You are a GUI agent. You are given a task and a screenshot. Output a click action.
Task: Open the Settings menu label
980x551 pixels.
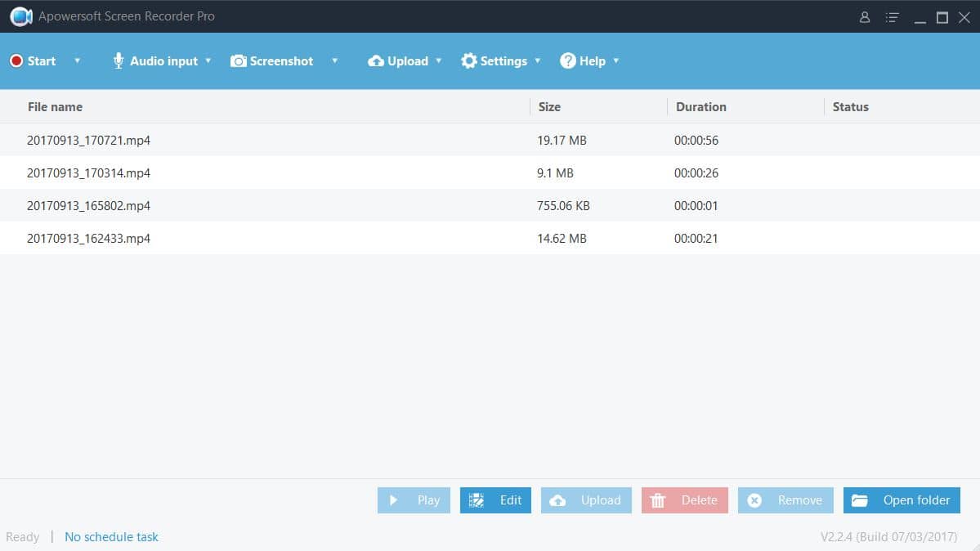[503, 61]
